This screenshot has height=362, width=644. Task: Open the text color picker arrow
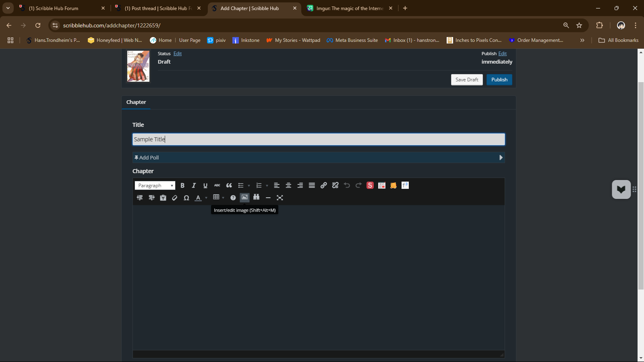pyautogui.click(x=206, y=198)
